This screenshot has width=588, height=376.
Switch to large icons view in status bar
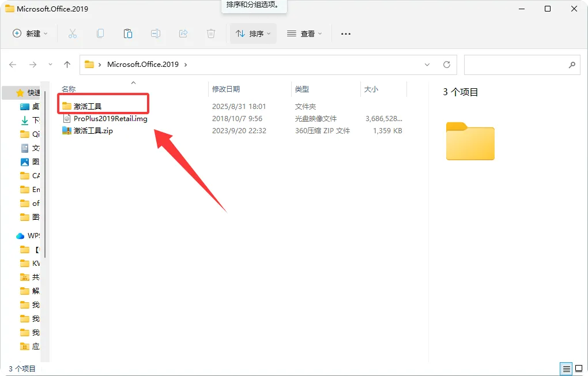click(579, 369)
